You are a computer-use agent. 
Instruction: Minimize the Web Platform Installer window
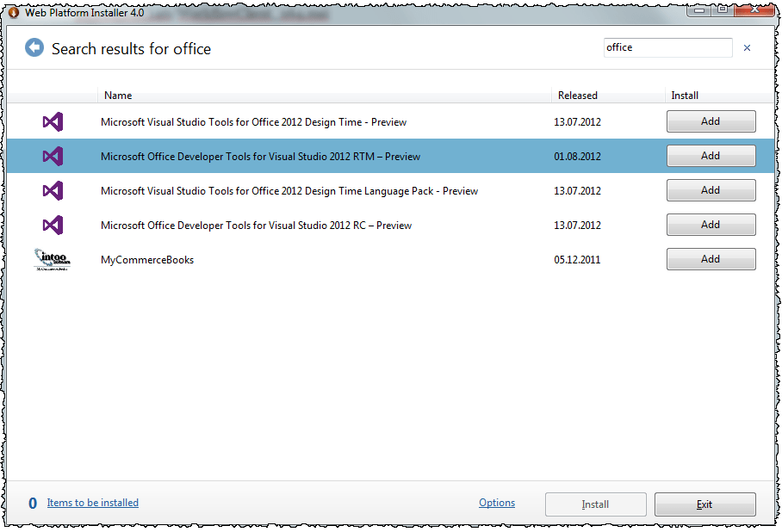pos(699,10)
